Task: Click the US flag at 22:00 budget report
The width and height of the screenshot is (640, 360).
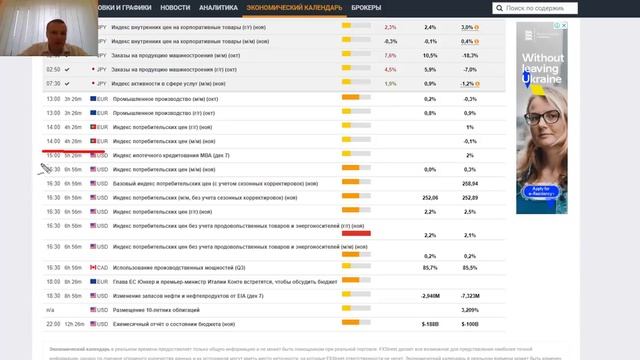Action: tap(93, 324)
